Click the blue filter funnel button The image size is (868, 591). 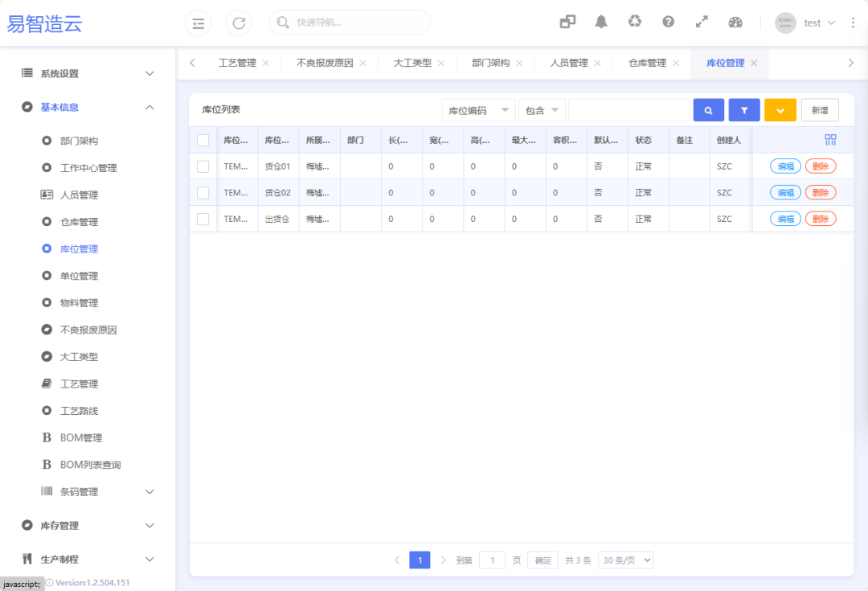[744, 110]
